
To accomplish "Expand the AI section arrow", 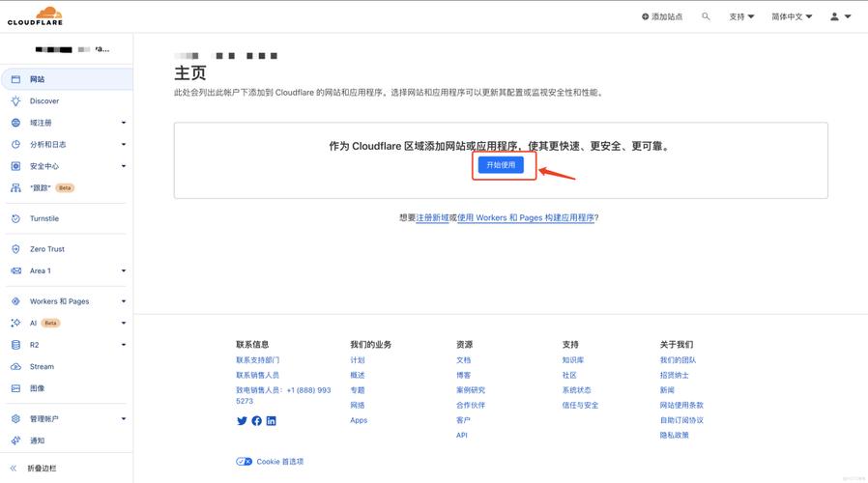I will tap(124, 323).
